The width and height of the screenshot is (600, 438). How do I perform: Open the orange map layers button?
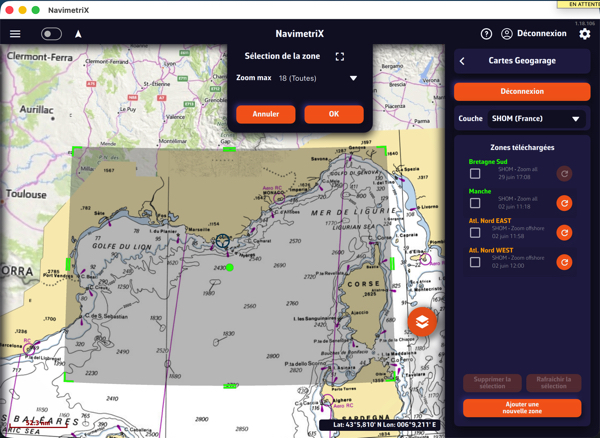(422, 322)
